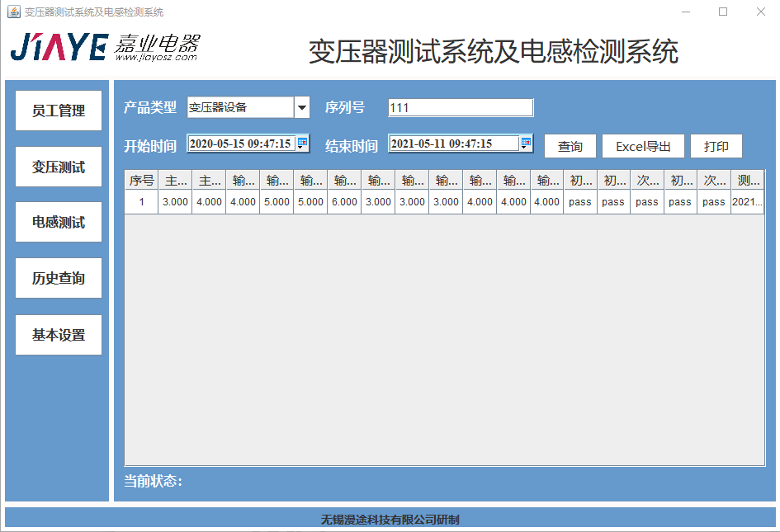The height and width of the screenshot is (532, 780).
Task: Maximize the application window
Action: [723, 12]
